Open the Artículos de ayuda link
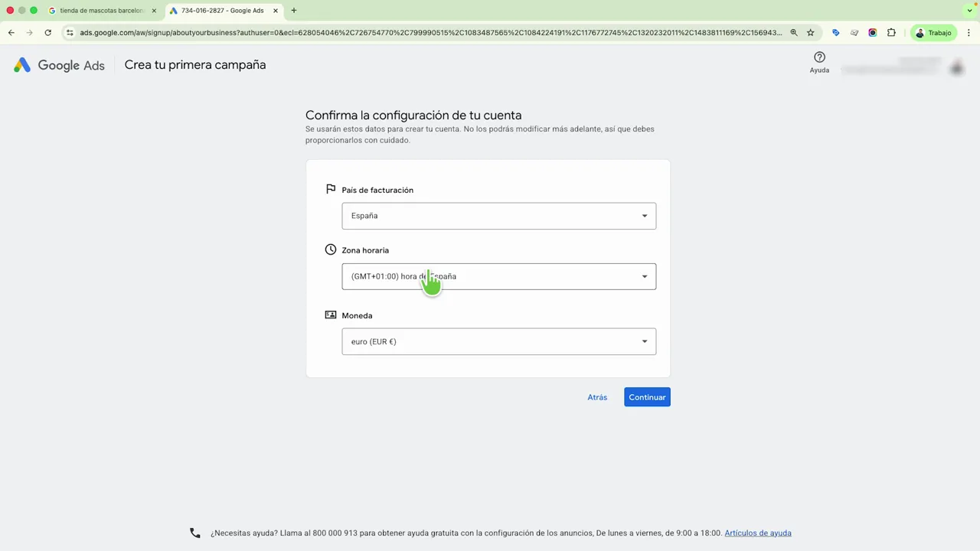980x551 pixels. pos(758,533)
